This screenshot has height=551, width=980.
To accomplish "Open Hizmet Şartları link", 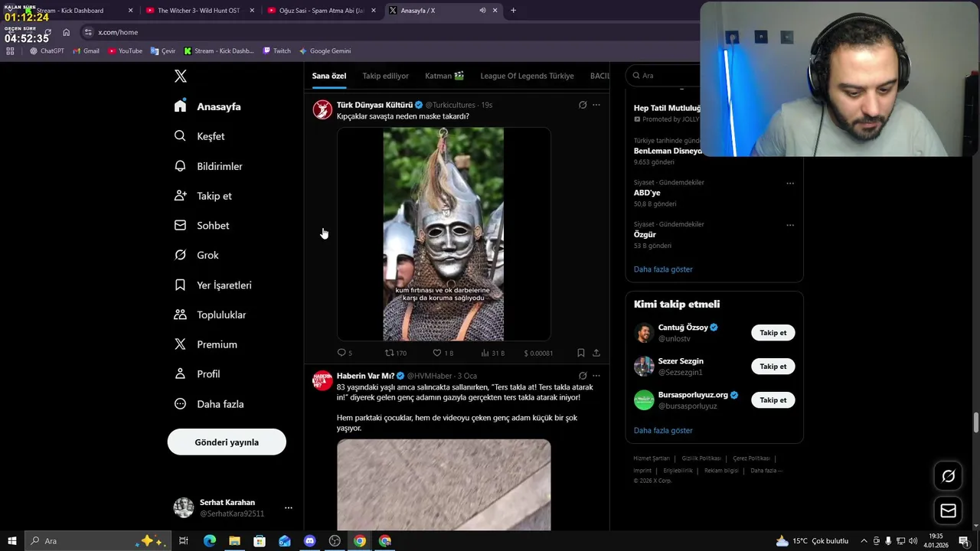I will [x=652, y=458].
